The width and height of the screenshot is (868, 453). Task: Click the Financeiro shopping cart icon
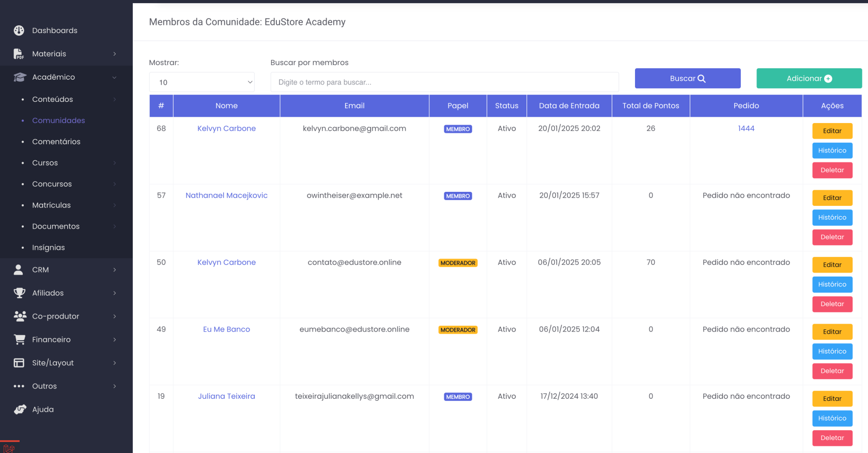(x=20, y=339)
